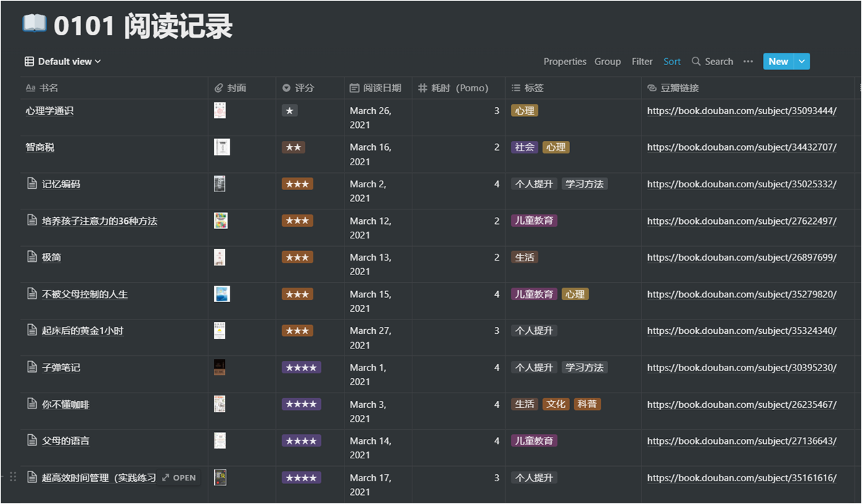Screen dimensions: 862x504
Task: Open cover thumbnail of 父母的语言
Action: 219,440
